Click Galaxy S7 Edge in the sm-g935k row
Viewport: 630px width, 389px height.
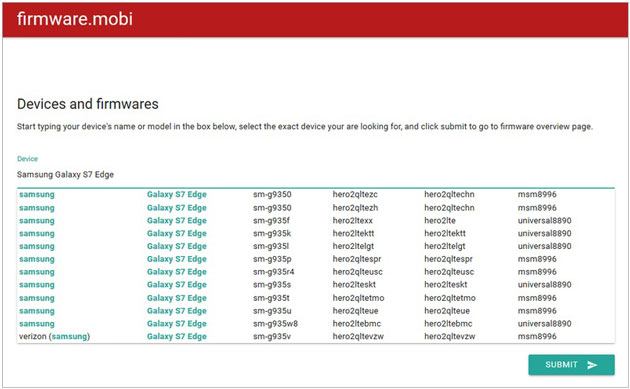177,233
